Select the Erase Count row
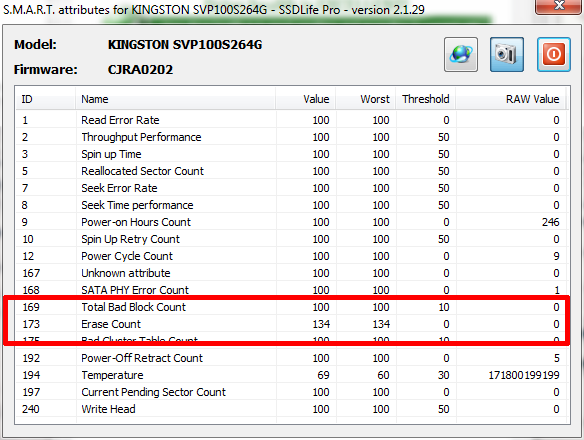 point(291,324)
